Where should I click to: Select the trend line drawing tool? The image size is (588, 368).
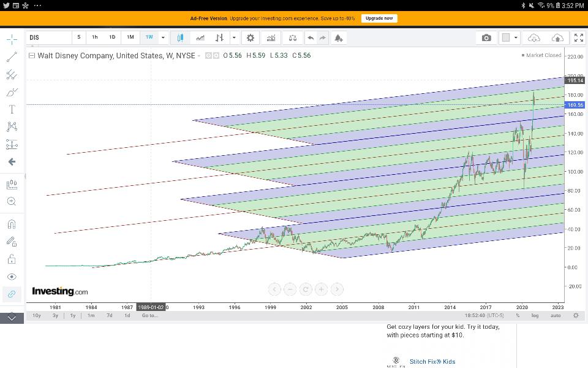(12, 56)
